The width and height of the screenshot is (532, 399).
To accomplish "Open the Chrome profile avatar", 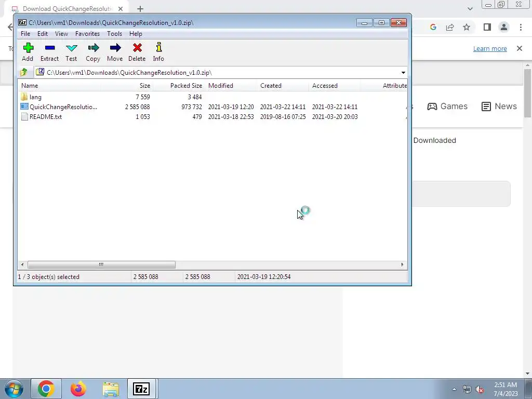I will click(504, 27).
